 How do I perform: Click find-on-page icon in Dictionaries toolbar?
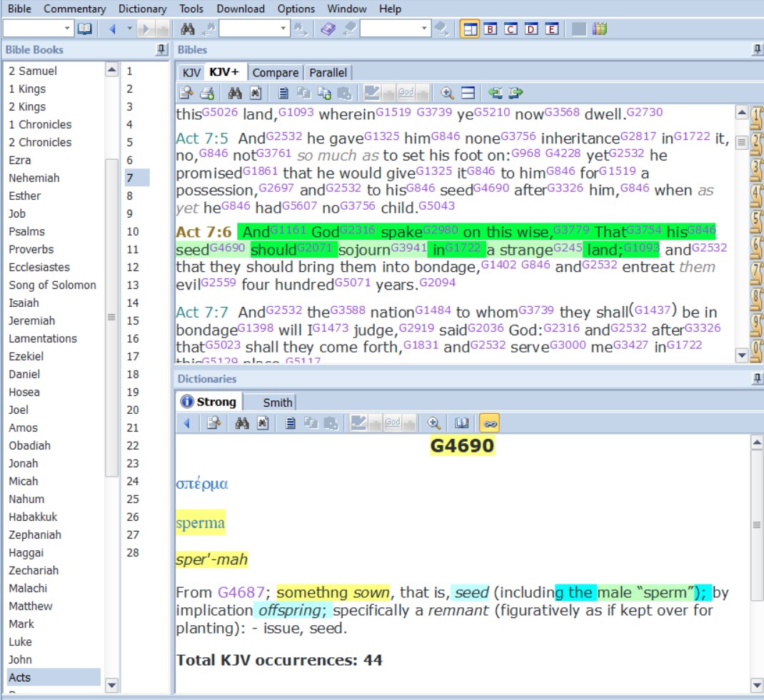pyautogui.click(x=263, y=423)
